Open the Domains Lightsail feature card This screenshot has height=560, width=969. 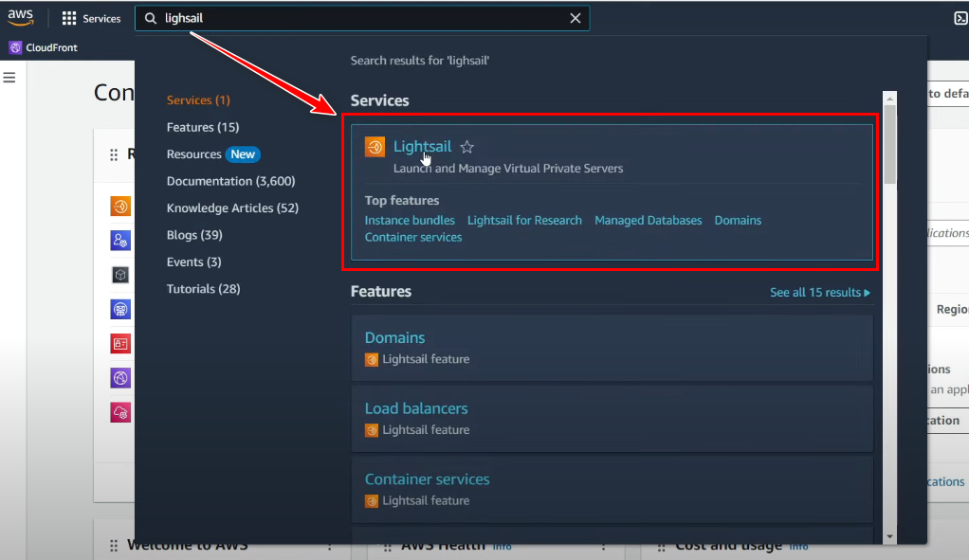pos(612,348)
